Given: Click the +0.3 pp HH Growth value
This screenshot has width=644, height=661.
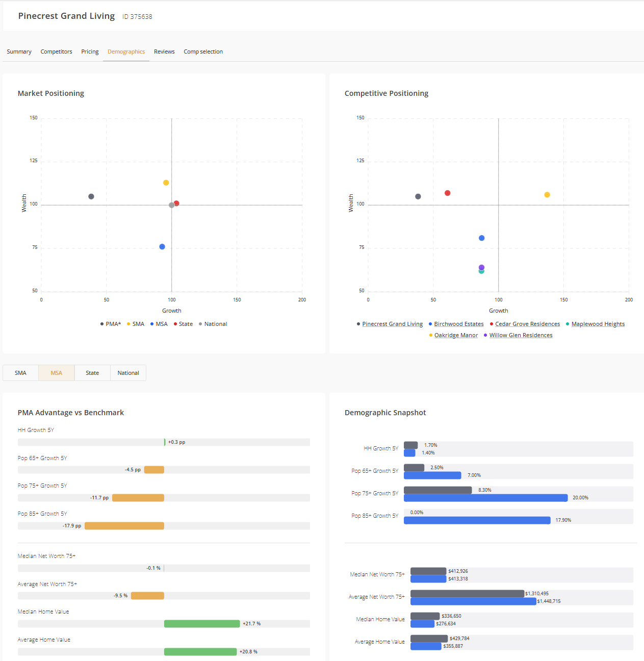Looking at the screenshot, I should pos(176,442).
